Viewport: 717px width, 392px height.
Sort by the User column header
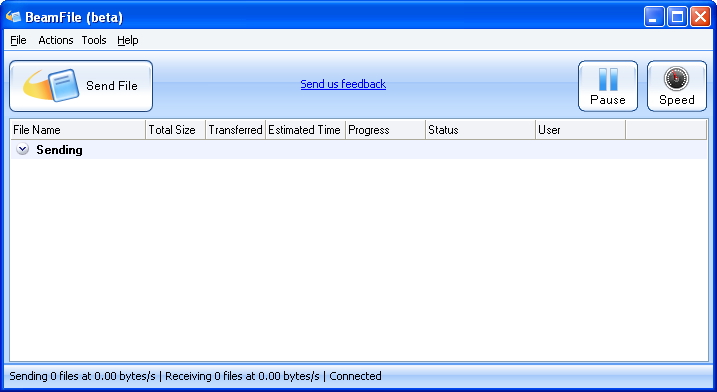click(580, 130)
